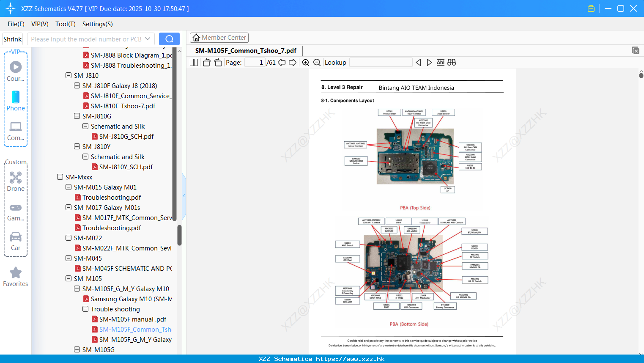This screenshot has height=363, width=644.
Task: Collapse the SM-J810G node
Action: (x=77, y=116)
